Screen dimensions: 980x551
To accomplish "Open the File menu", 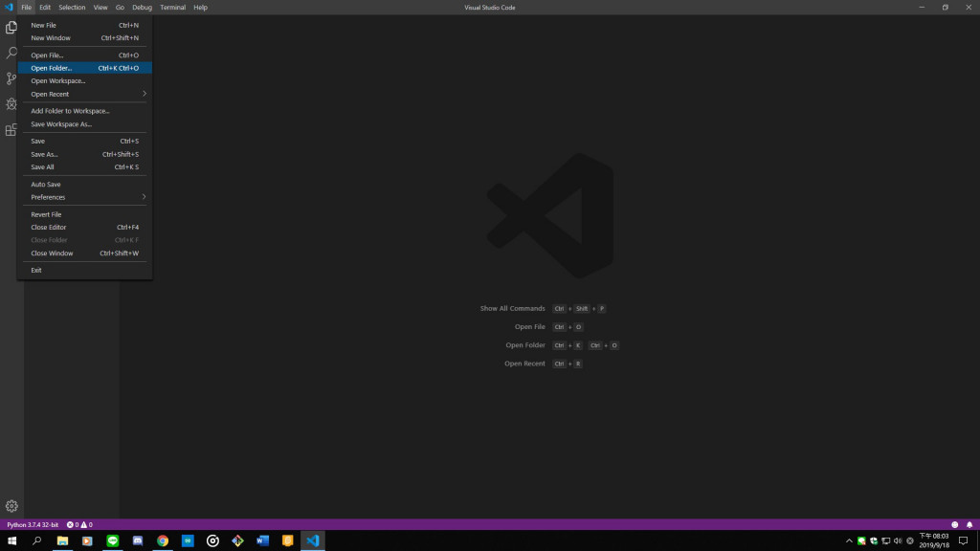I will 26,8.
